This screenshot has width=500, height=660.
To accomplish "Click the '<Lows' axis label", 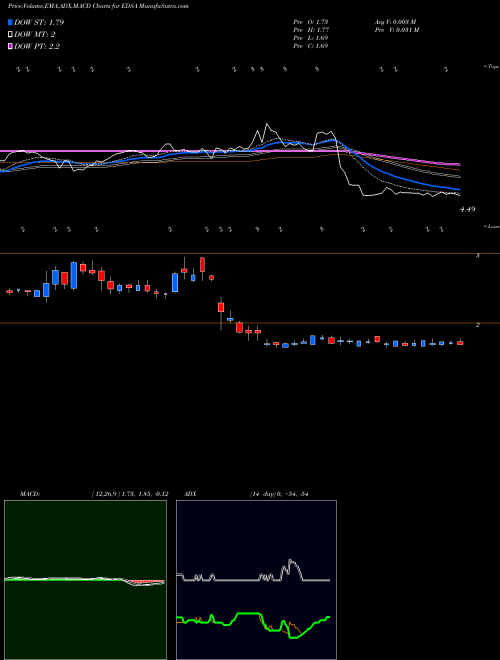I will [x=491, y=226].
